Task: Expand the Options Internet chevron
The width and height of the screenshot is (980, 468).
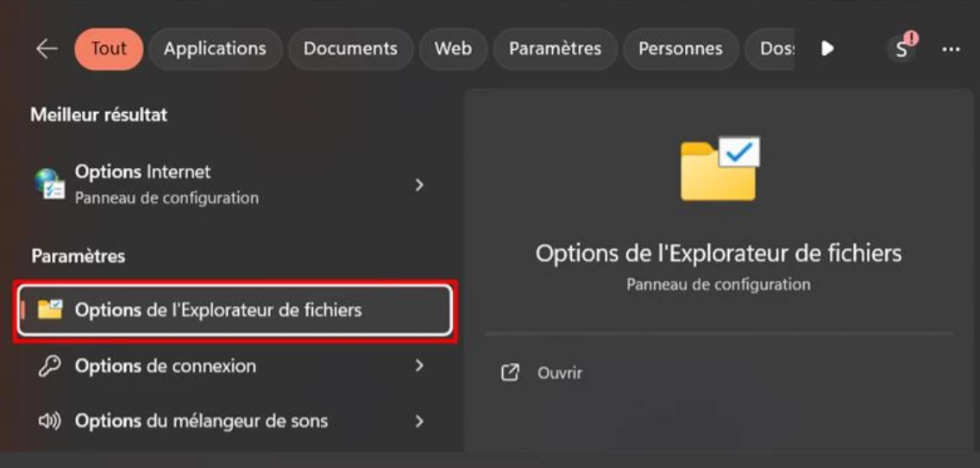Action: pos(419,184)
